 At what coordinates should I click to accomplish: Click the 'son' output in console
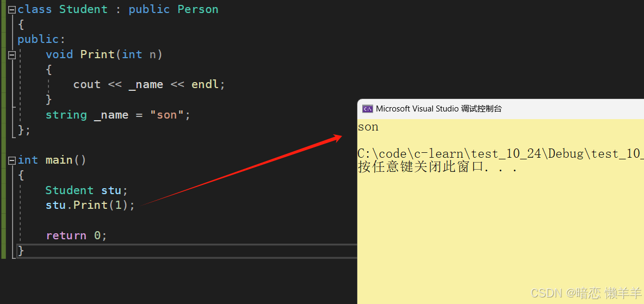pos(368,127)
